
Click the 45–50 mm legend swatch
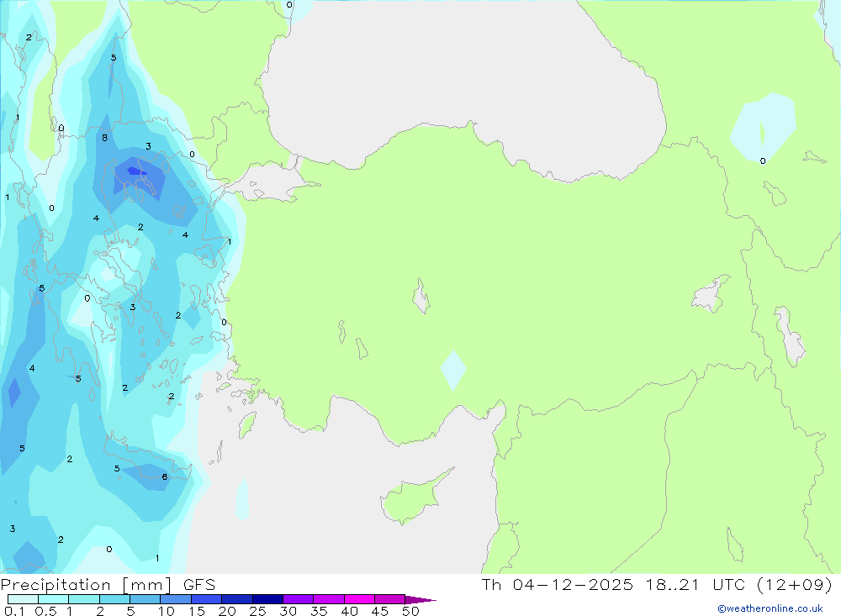pyautogui.click(x=389, y=599)
